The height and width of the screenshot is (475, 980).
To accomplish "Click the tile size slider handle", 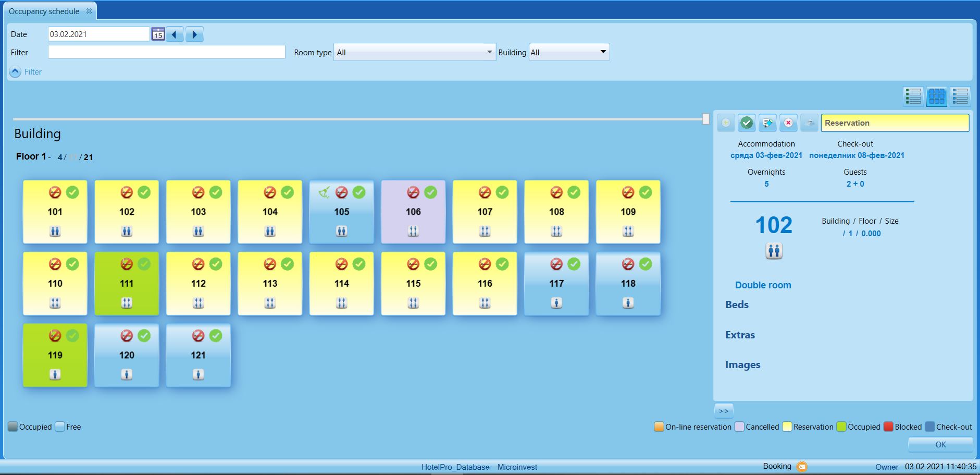I will click(x=706, y=119).
